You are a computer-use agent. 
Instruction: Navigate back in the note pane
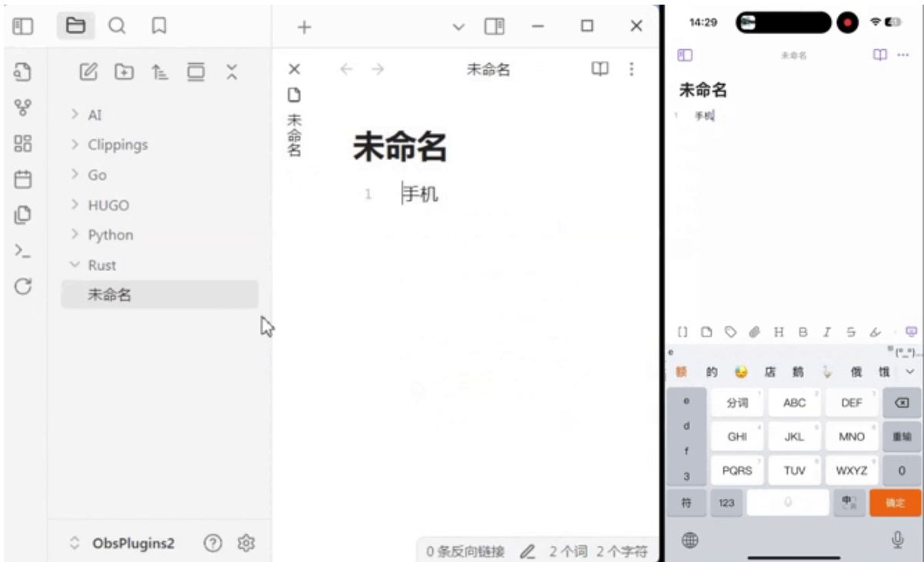(x=346, y=69)
